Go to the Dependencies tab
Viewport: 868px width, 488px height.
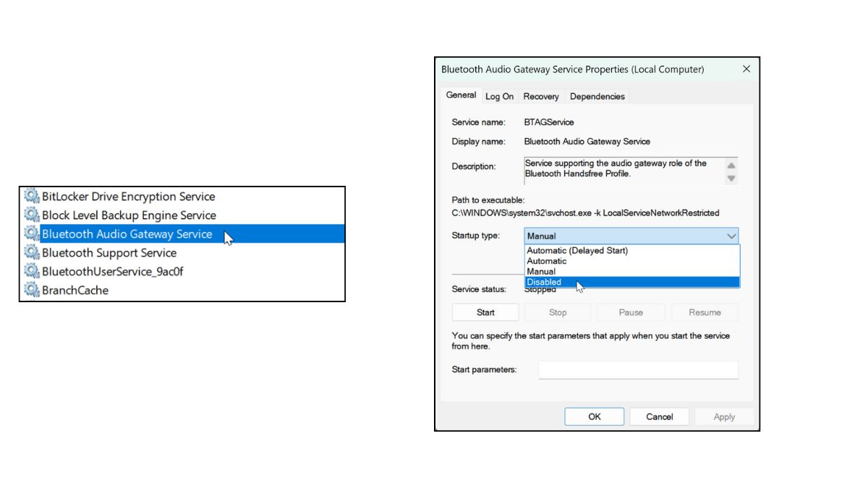tap(597, 96)
